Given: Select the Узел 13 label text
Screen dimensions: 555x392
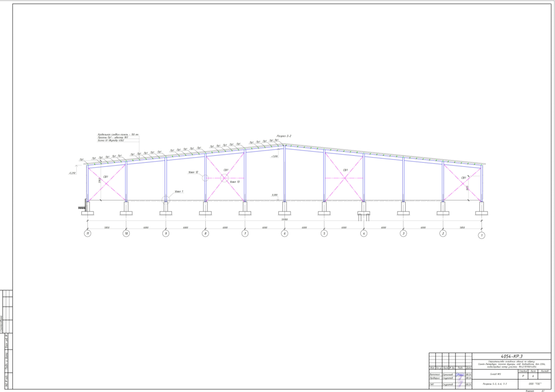Looking at the screenshot, I should point(235,182).
